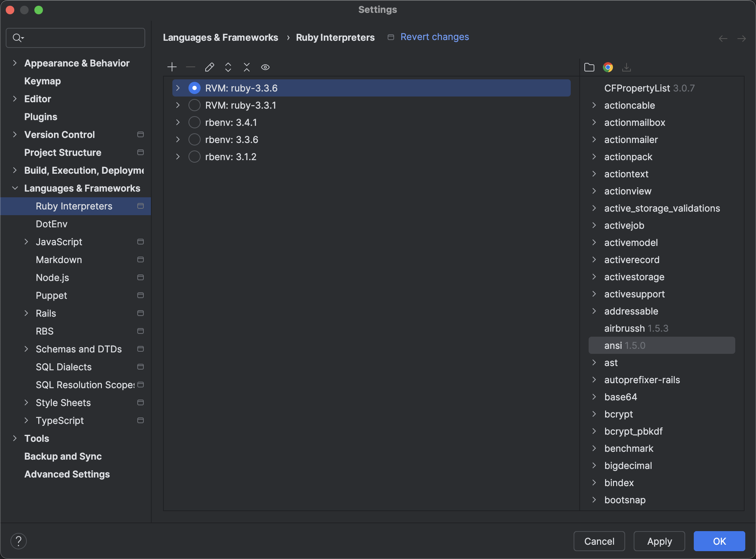This screenshot has width=756, height=559.
Task: Open gem documentation in Chrome
Action: point(608,67)
